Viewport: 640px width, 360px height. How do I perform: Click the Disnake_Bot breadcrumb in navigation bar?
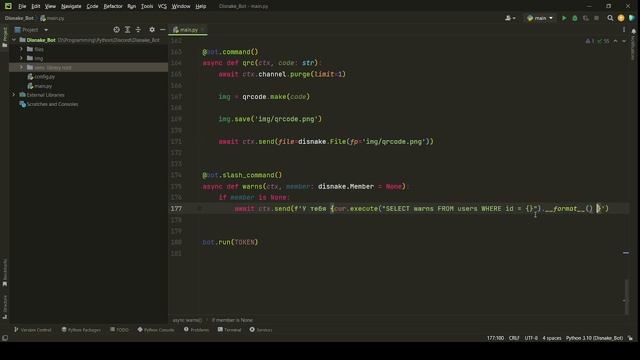(x=19, y=18)
